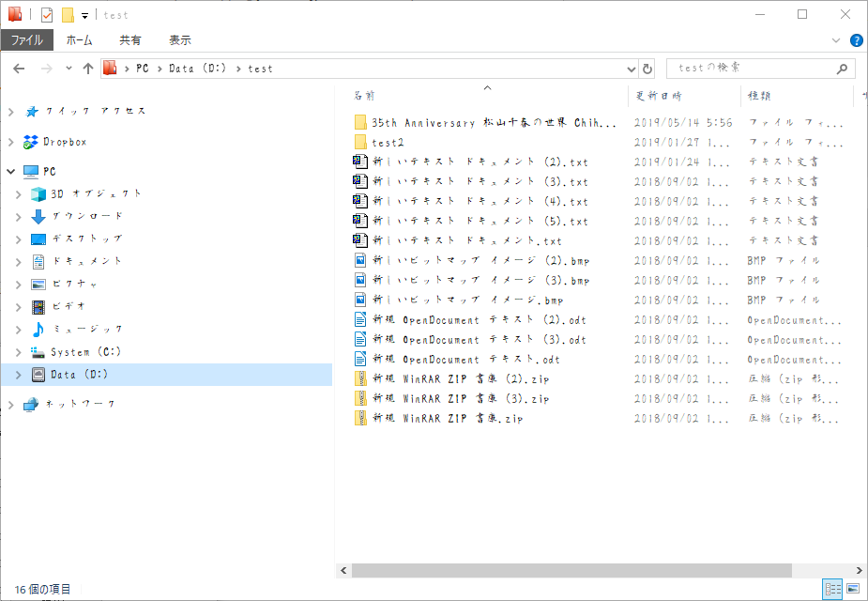This screenshot has width=868, height=601.
Task: Open the ファイル menu tab
Action: [26, 40]
